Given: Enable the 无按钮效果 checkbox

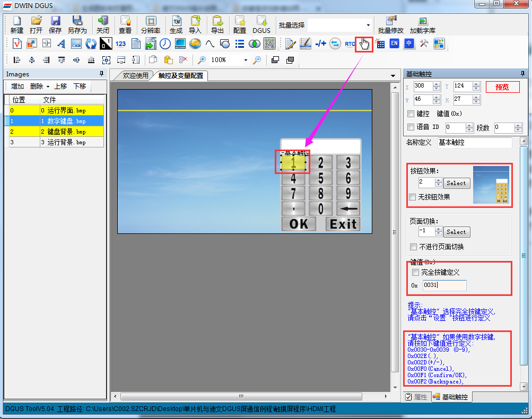Looking at the screenshot, I should [x=413, y=197].
